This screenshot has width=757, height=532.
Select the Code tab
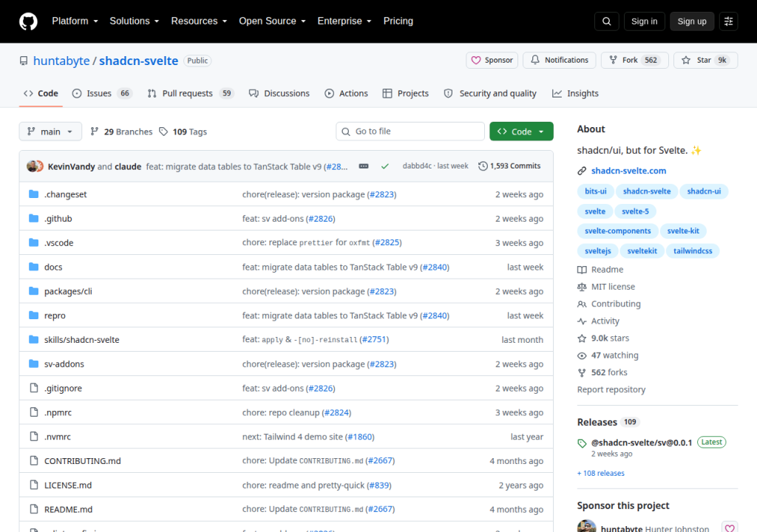pos(41,94)
